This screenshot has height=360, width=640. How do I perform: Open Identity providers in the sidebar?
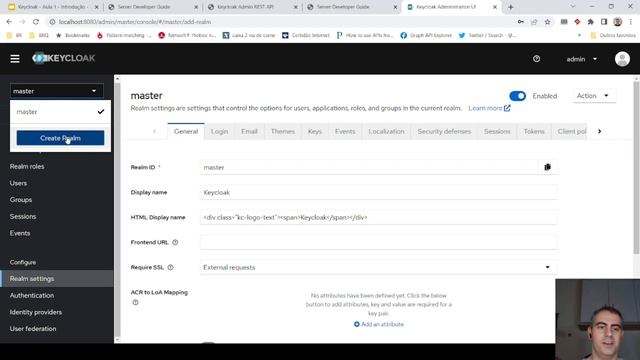coord(36,312)
